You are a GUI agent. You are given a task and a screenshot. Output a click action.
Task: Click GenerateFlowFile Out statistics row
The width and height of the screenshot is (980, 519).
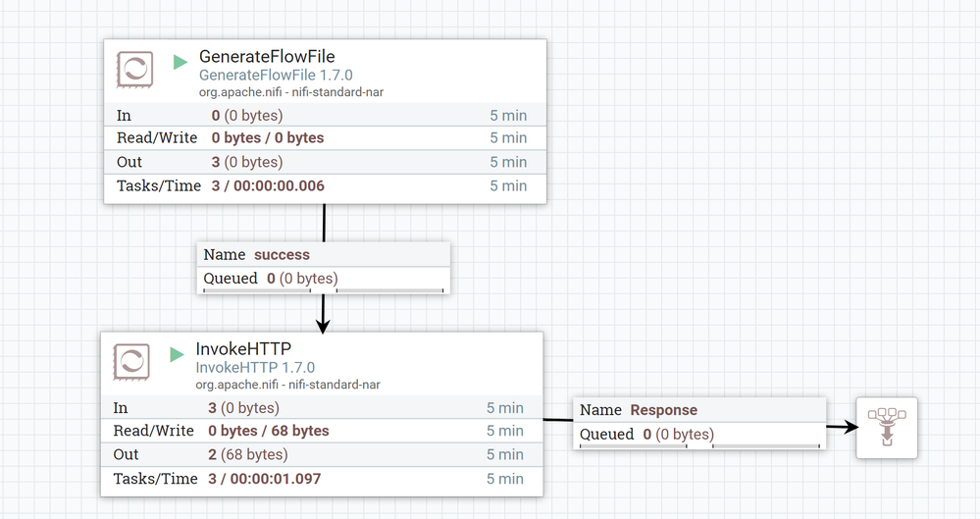(x=324, y=162)
